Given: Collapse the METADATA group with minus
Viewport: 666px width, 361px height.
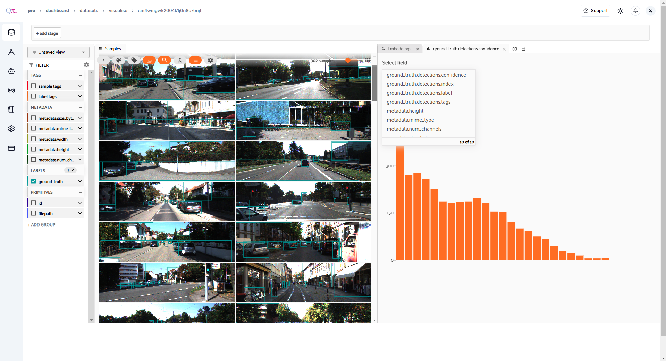Looking at the screenshot, I should click(x=80, y=107).
